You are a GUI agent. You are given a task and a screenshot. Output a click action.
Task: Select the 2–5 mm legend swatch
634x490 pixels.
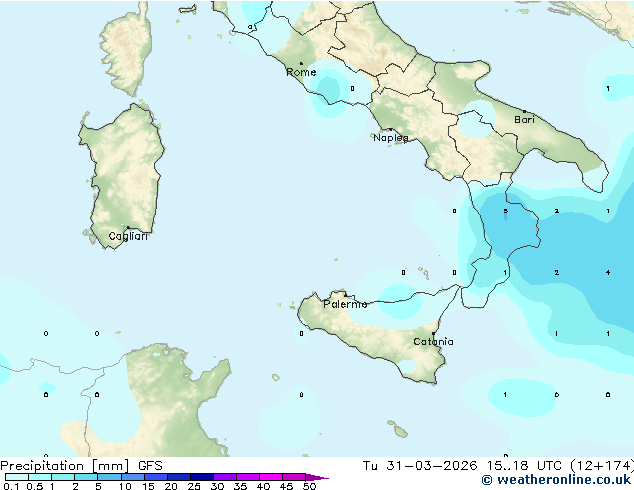[86, 477]
